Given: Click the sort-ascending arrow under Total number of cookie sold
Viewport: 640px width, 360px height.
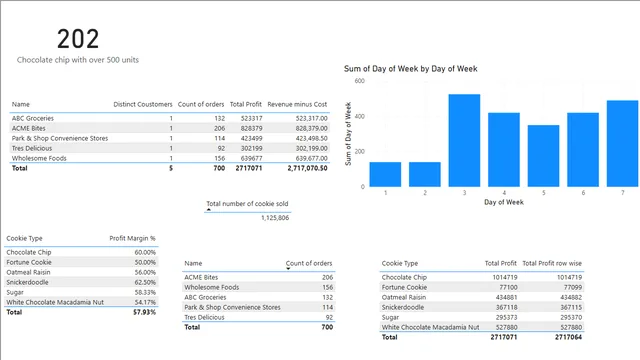Looking at the screenshot, I should point(209,209).
